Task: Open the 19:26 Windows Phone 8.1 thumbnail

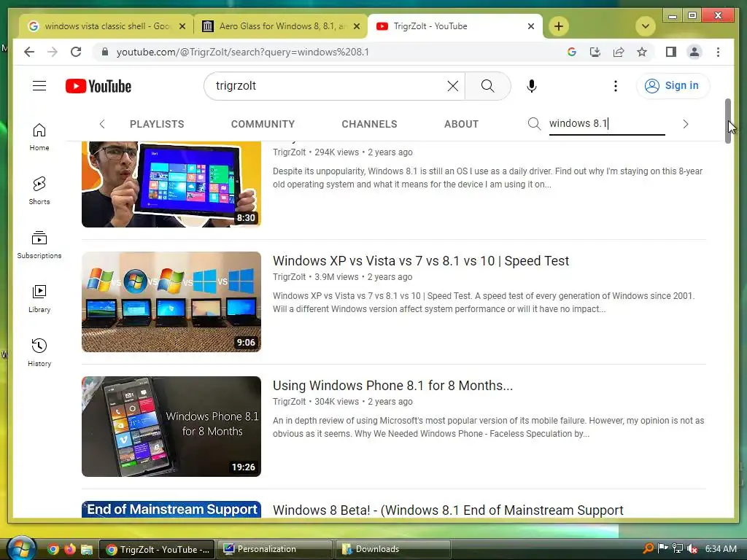Action: (x=171, y=427)
